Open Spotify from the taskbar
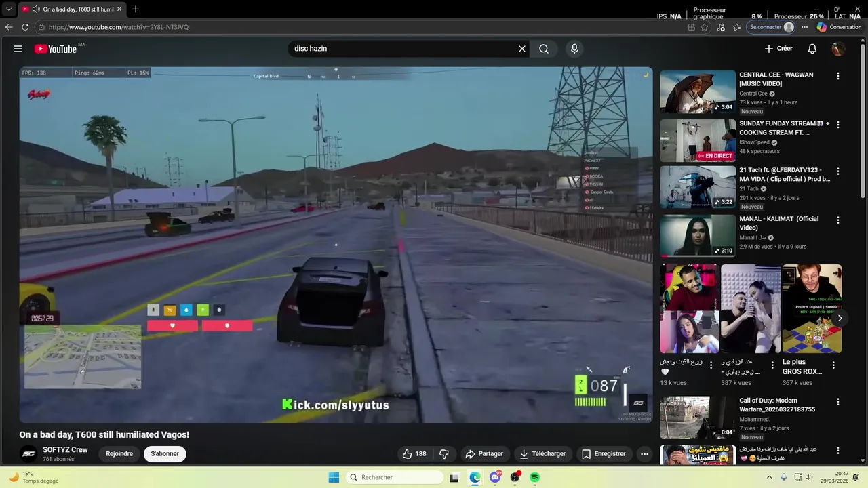The image size is (868, 488). click(535, 477)
